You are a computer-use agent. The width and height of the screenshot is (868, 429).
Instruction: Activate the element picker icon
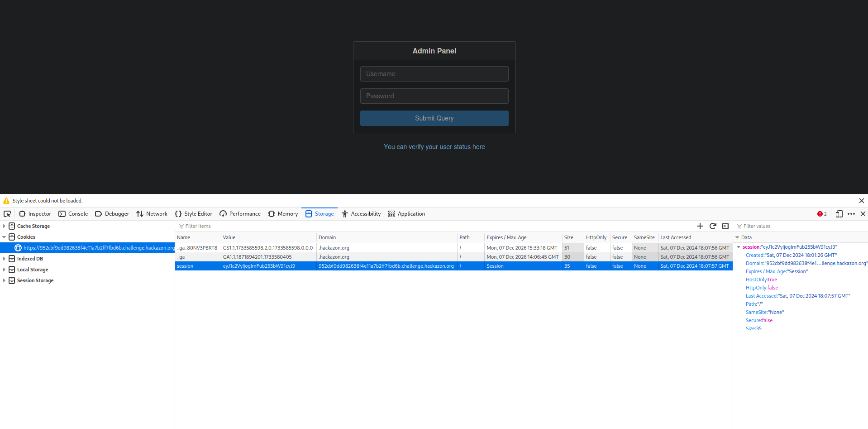coord(7,214)
